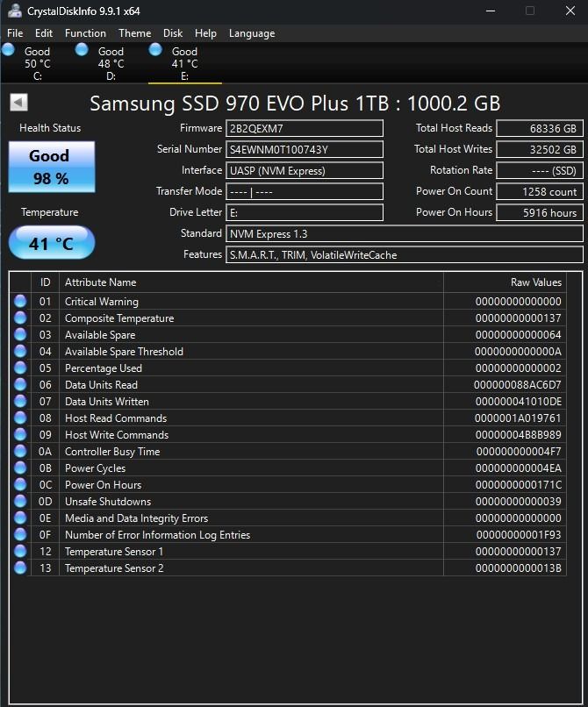588x707 pixels.
Task: Click status orb of Media and Data Integrity Errors
Action: [x=20, y=518]
